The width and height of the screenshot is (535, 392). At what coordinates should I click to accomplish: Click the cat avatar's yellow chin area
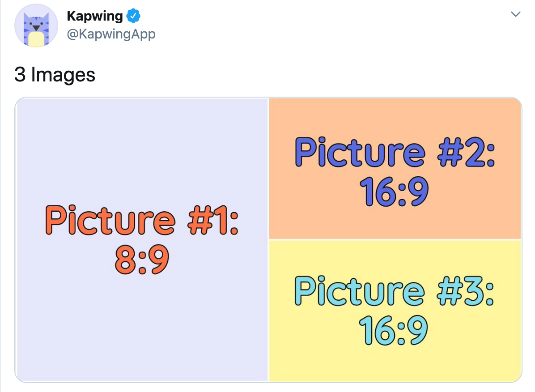(36, 38)
